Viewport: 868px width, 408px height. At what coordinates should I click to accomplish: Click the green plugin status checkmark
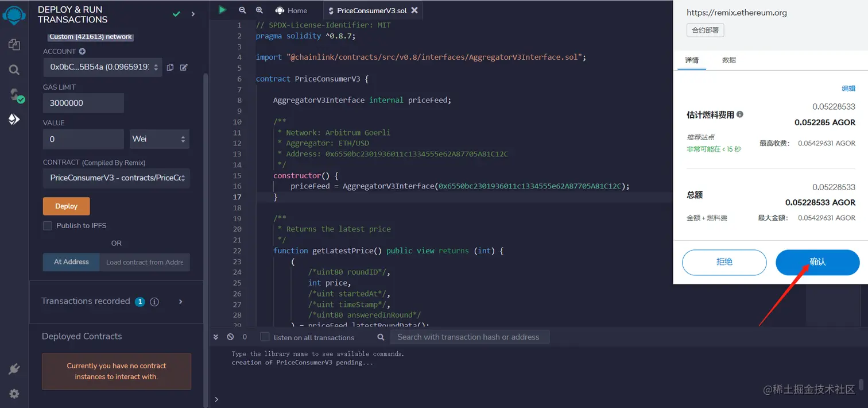point(177,14)
